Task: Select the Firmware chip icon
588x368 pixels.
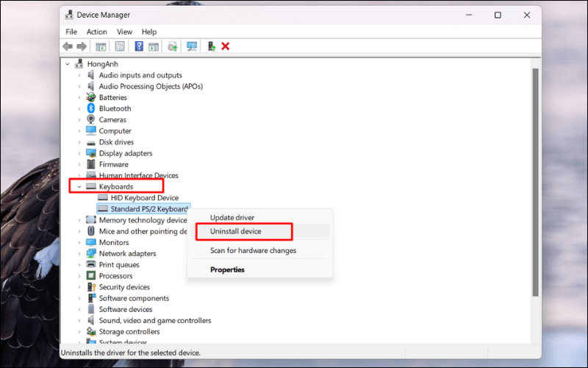Action: tap(90, 164)
